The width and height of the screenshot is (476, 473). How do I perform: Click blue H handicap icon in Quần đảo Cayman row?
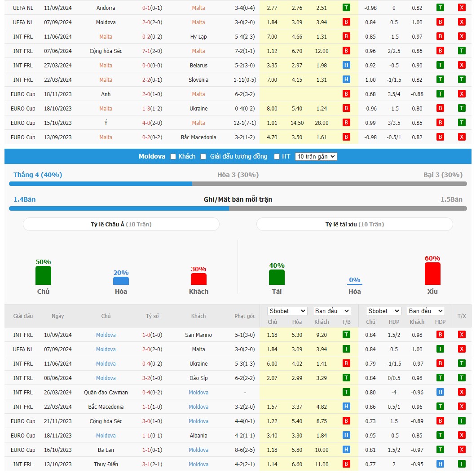[x=440, y=392]
